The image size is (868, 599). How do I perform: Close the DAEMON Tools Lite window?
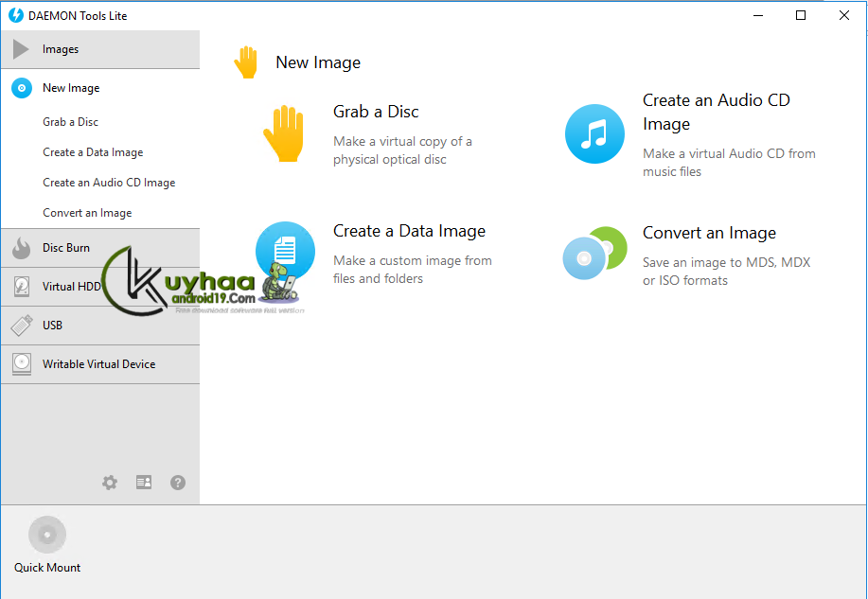pyautogui.click(x=844, y=15)
